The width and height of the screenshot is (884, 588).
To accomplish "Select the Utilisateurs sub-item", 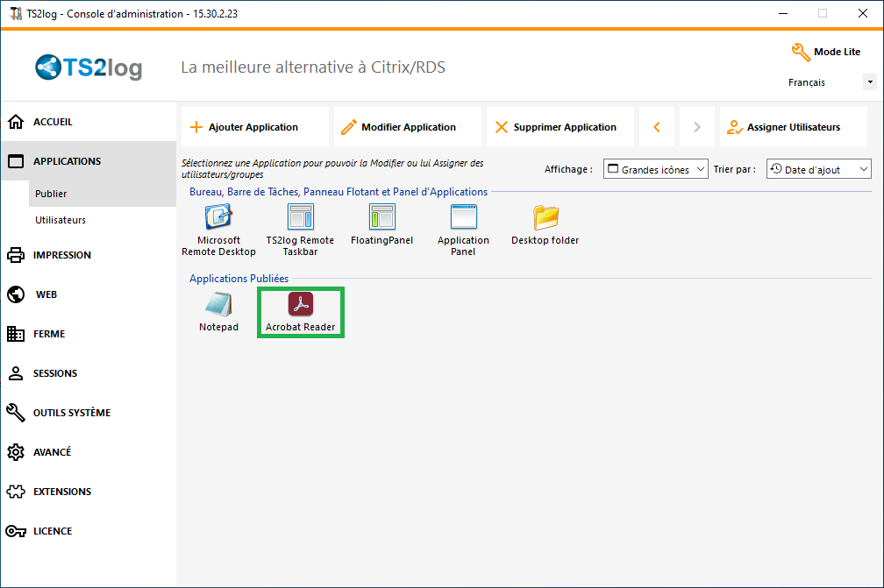I will pyautogui.click(x=102, y=220).
